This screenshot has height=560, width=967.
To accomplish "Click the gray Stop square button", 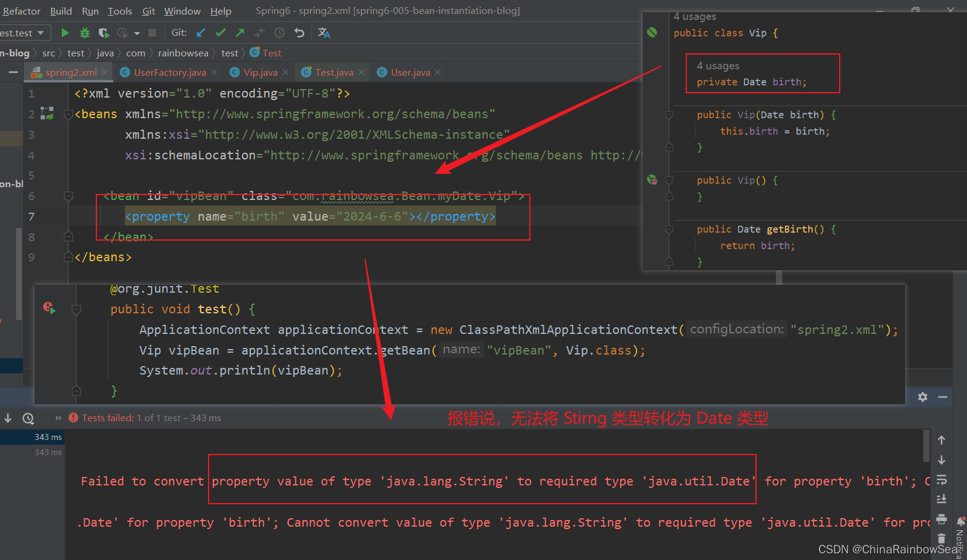I will 152,33.
